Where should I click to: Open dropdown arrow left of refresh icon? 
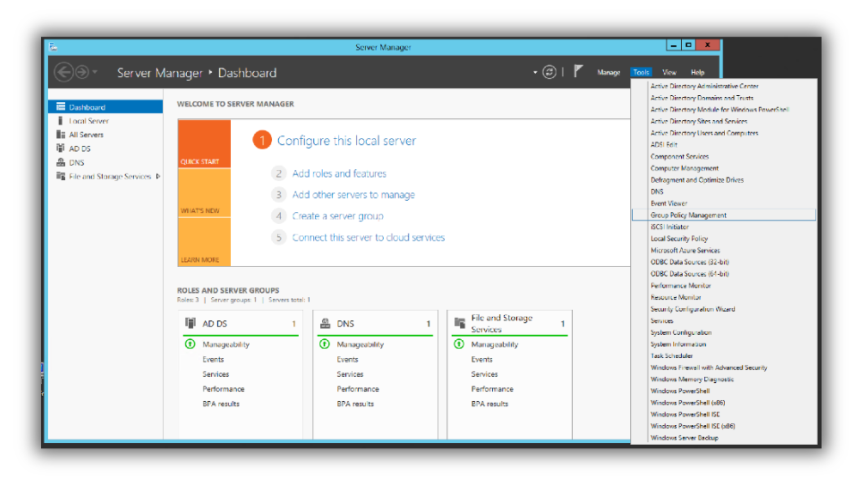535,72
